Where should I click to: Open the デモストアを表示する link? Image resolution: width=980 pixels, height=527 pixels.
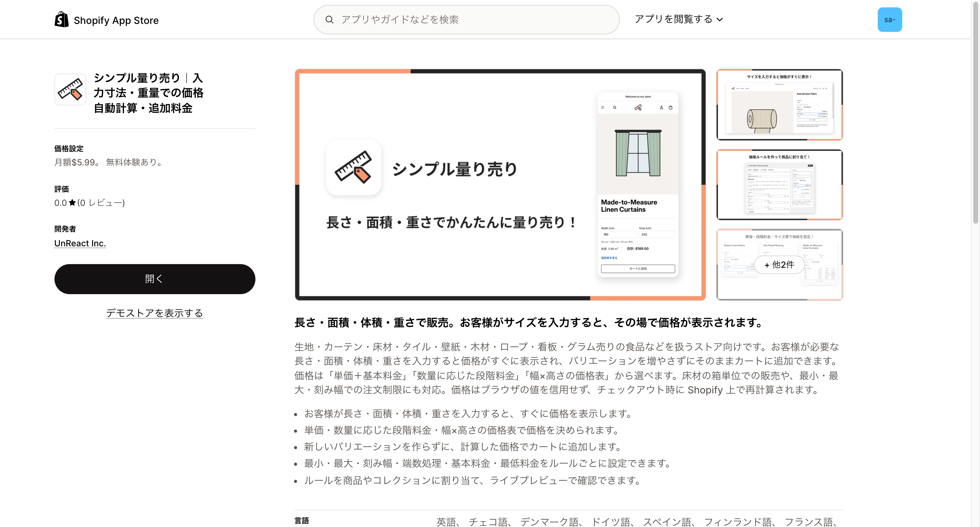point(154,313)
